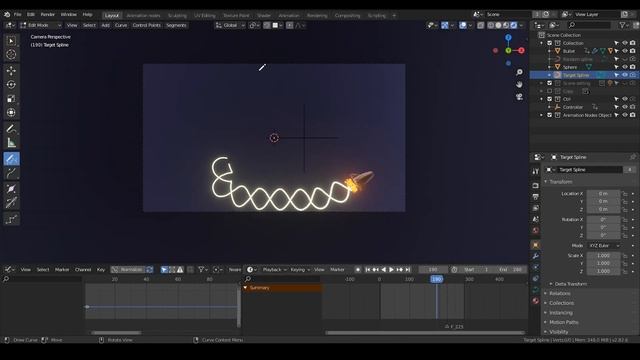Select the Annotate tool
The width and height of the screenshot is (640, 360).
pos(11,129)
